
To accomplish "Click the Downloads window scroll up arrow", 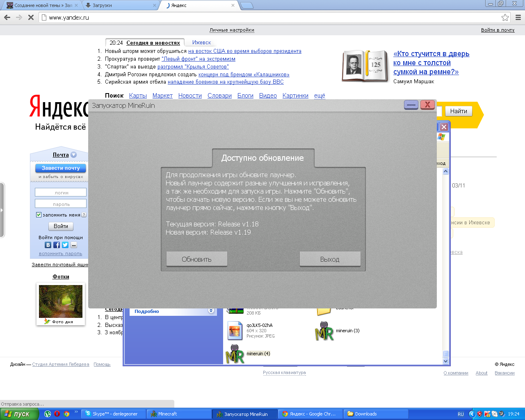I will click(446, 171).
